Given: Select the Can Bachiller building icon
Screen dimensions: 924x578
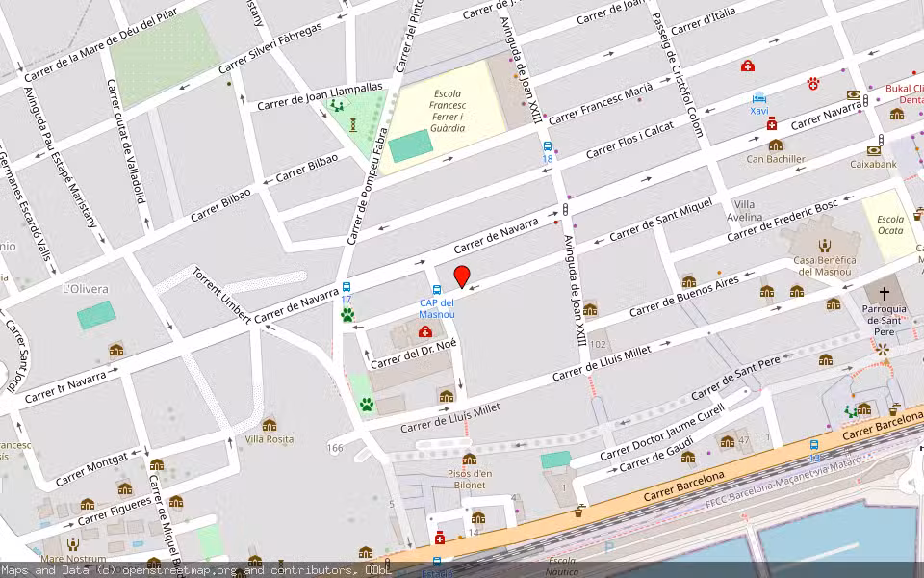Looking at the screenshot, I should (776, 145).
